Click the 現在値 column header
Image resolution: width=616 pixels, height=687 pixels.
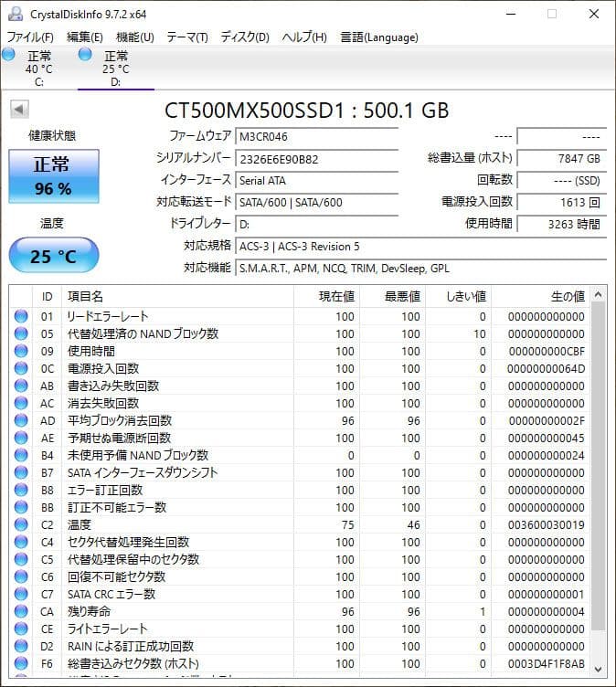coord(326,297)
